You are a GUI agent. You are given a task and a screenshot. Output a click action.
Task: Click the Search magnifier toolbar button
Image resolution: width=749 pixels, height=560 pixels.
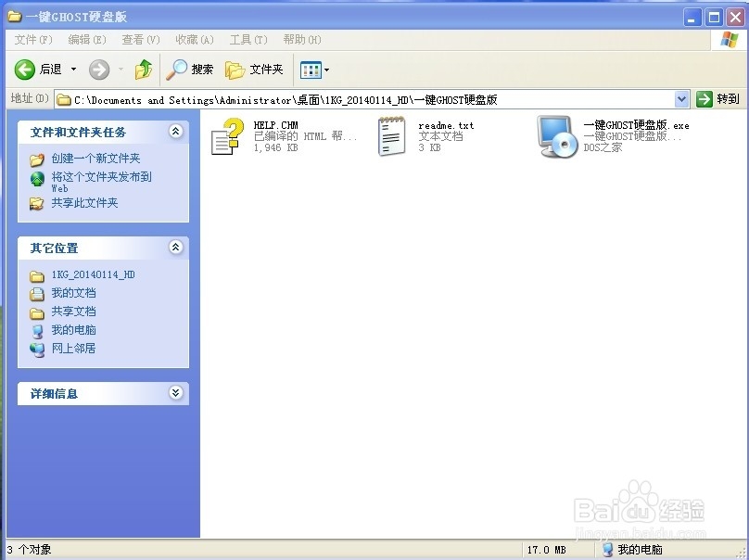click(x=190, y=70)
